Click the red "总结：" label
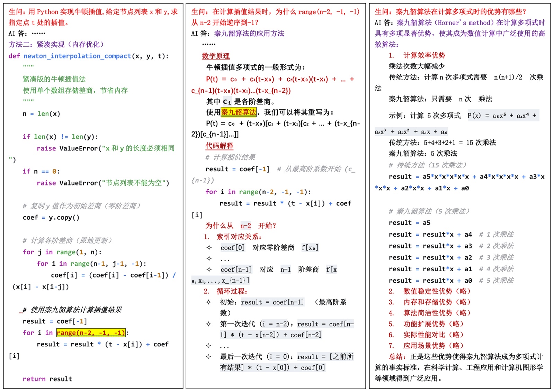The width and height of the screenshot is (554, 392). pyautogui.click(x=397, y=357)
